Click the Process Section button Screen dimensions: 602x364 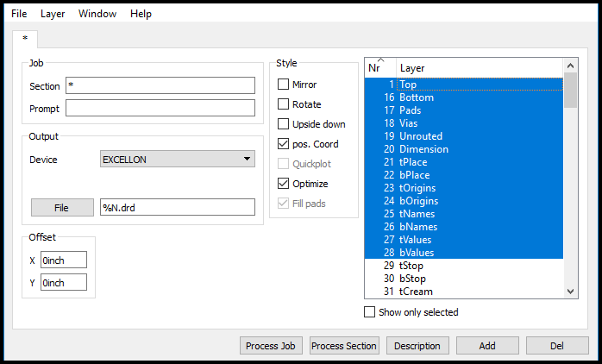344,346
